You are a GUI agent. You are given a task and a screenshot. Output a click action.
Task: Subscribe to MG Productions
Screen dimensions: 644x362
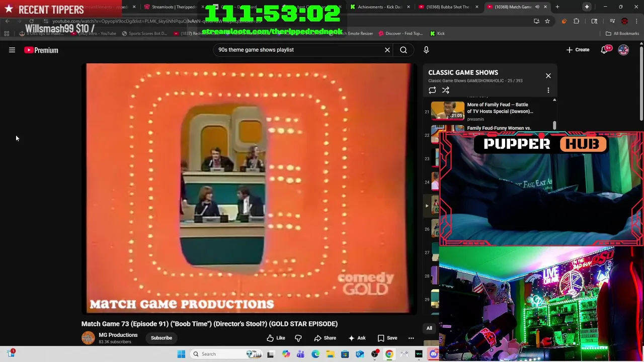[162, 338]
